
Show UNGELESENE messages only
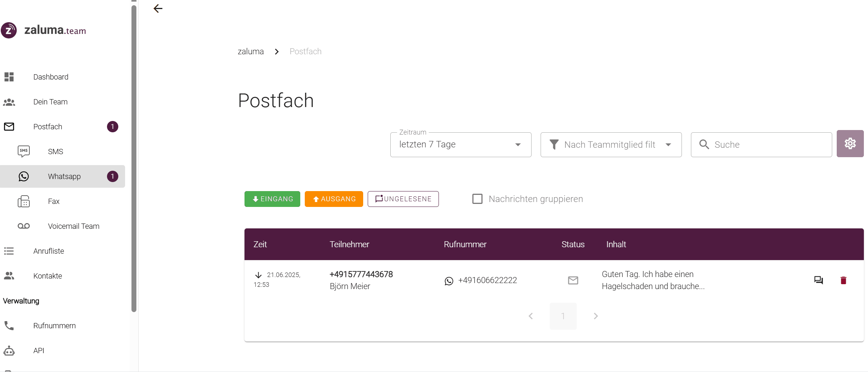click(x=403, y=199)
